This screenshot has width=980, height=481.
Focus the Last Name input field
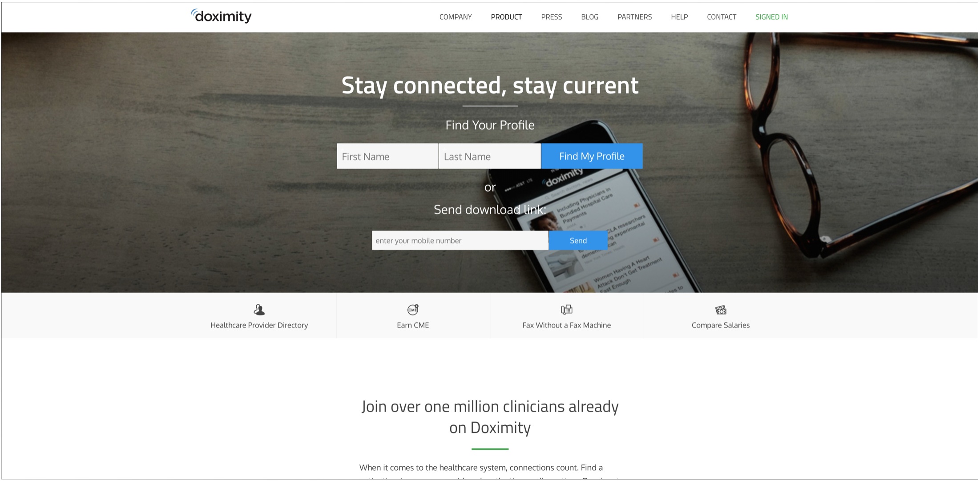pyautogui.click(x=490, y=156)
